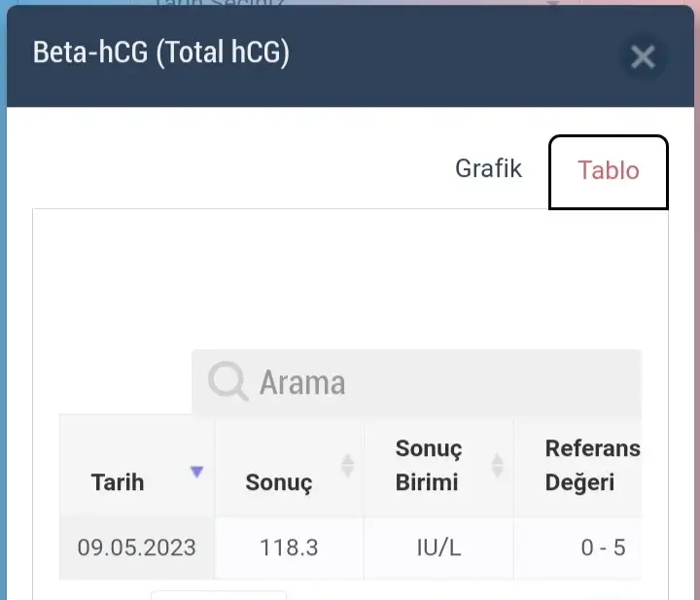Image resolution: width=700 pixels, height=600 pixels.
Task: Close the Beta-hCG dialog
Action: [x=642, y=57]
